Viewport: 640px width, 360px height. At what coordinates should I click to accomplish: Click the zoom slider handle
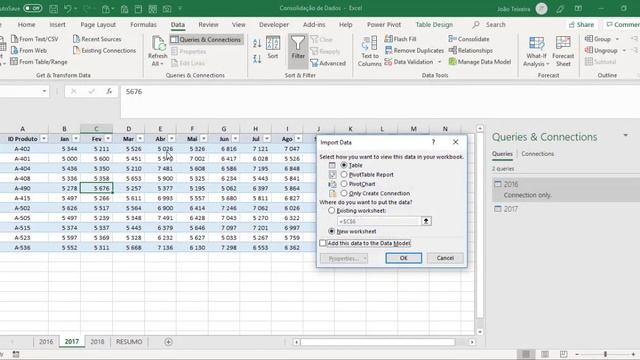pos(605,354)
